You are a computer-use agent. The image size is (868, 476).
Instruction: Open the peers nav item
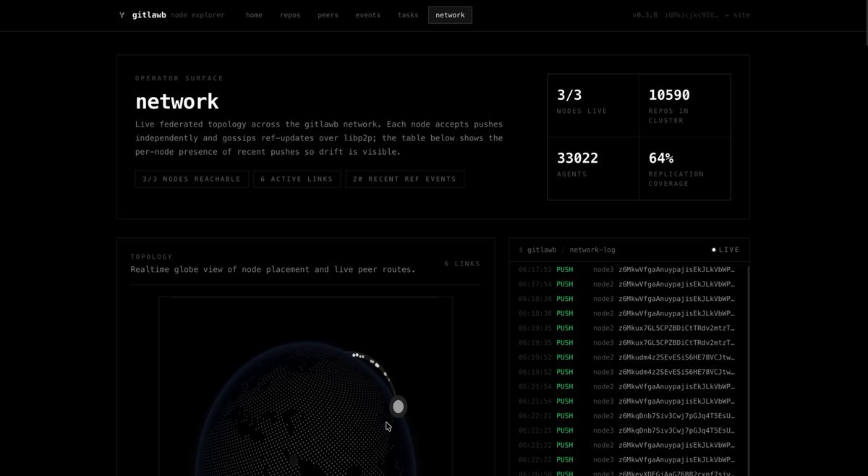click(328, 15)
